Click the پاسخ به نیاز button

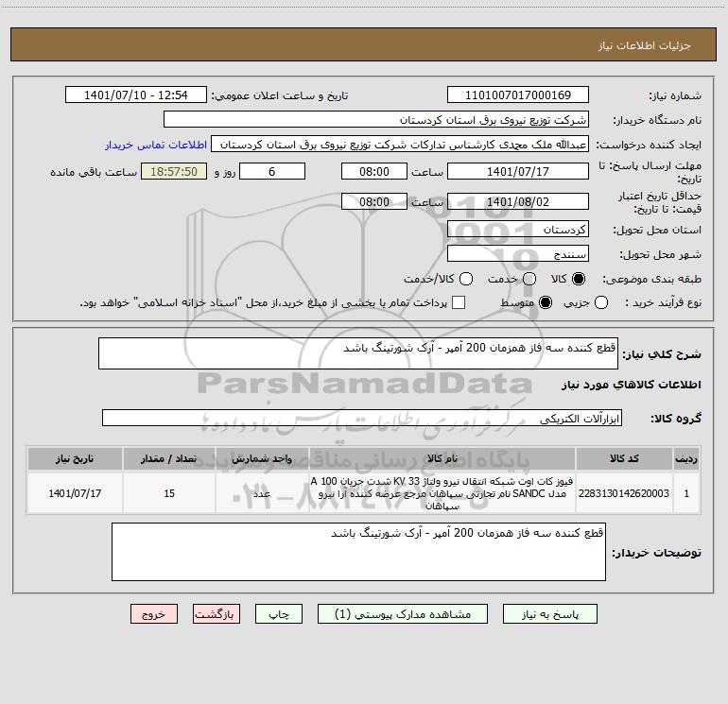[x=549, y=614]
